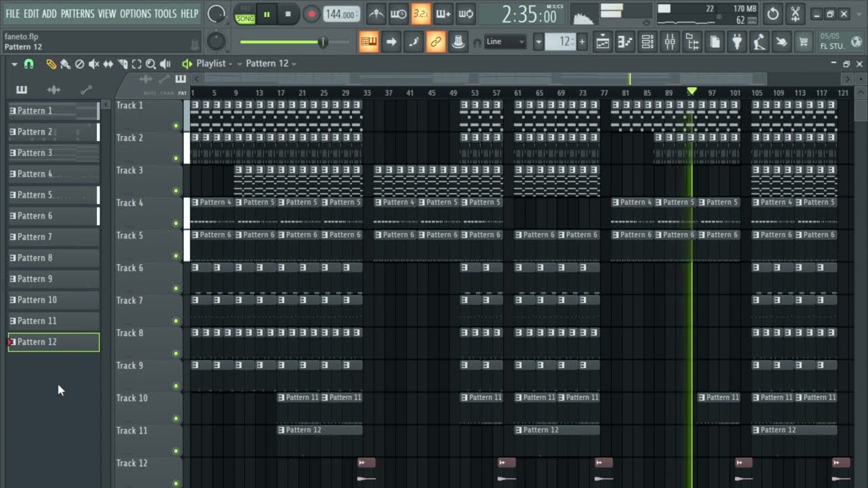
Task: Click the 144.000 tempo field
Action: point(341,14)
